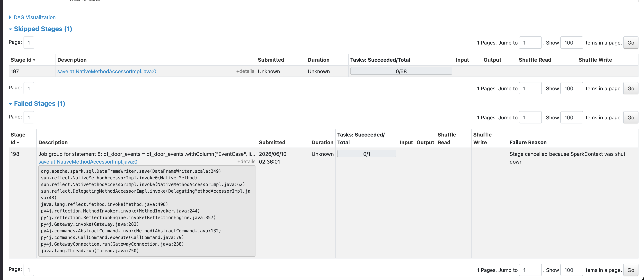The height and width of the screenshot is (280, 644).
Task: Sort Failed Stages table by Stage Id
Action: pos(18,138)
